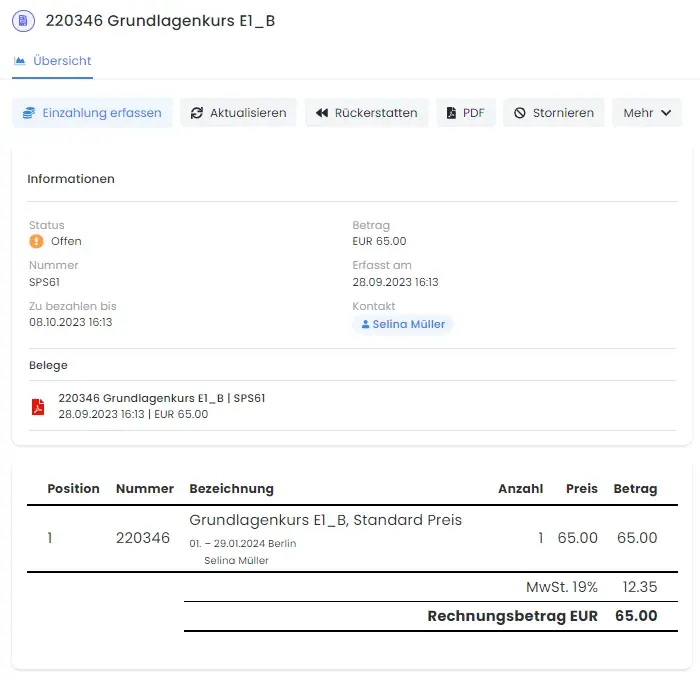Screen dimensions: 700x680
Task: Click the bold total 65.00
Action: click(x=636, y=616)
